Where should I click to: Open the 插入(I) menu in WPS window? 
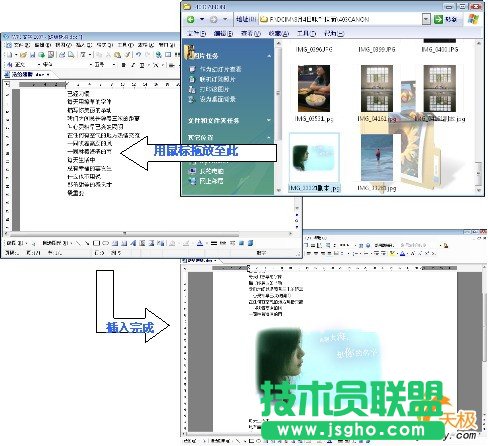pyautogui.click(x=84, y=45)
